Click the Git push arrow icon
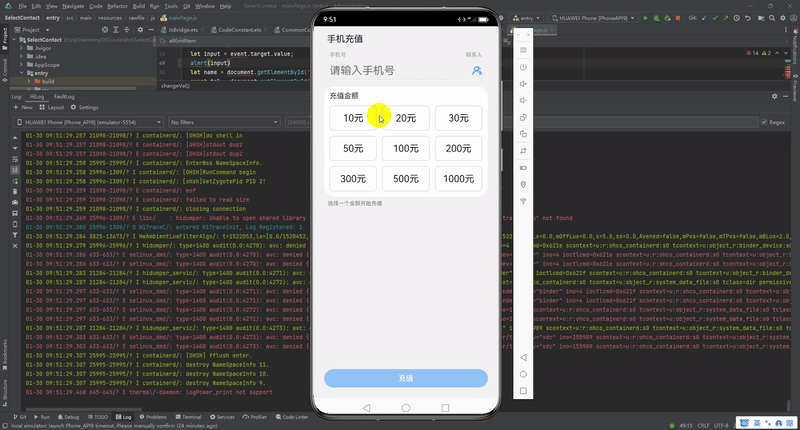 tap(726, 18)
